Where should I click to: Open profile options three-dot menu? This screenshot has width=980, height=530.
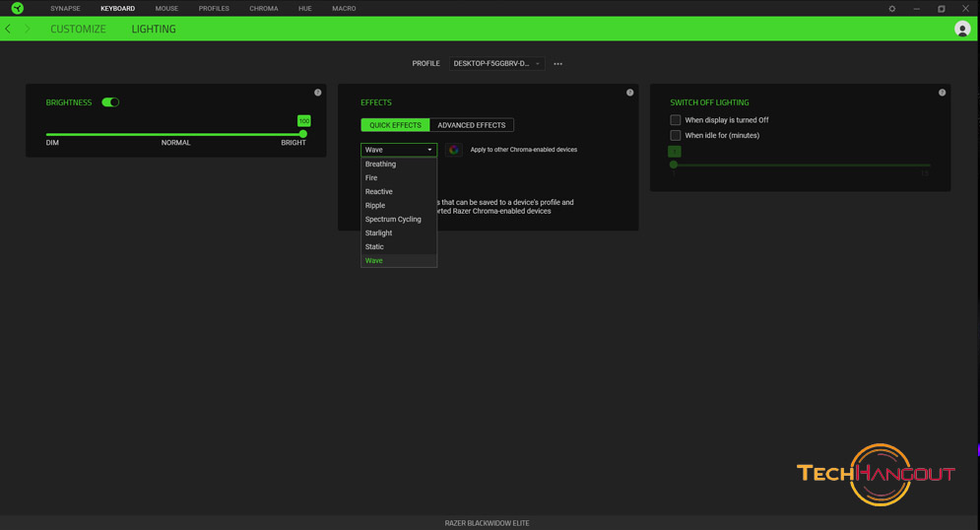pos(558,64)
